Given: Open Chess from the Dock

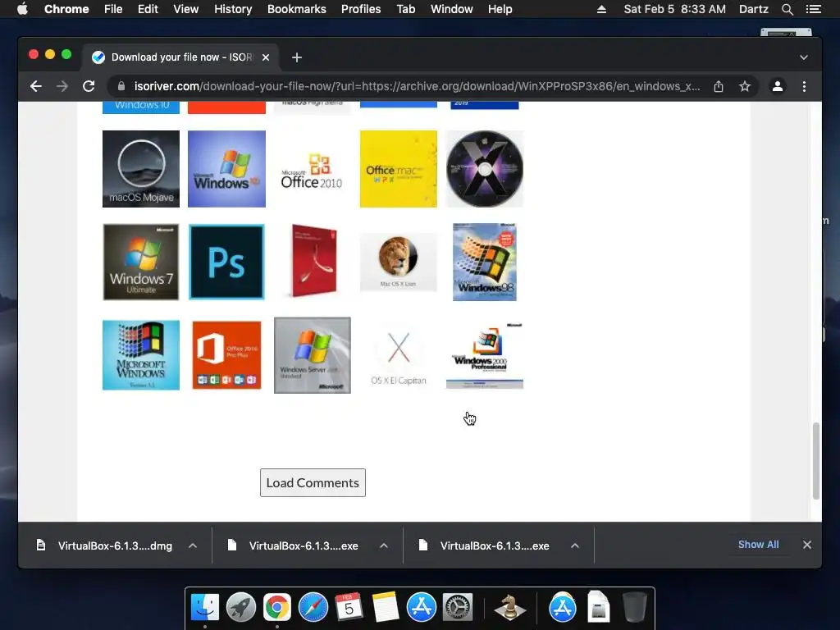Looking at the screenshot, I should click(x=509, y=607).
